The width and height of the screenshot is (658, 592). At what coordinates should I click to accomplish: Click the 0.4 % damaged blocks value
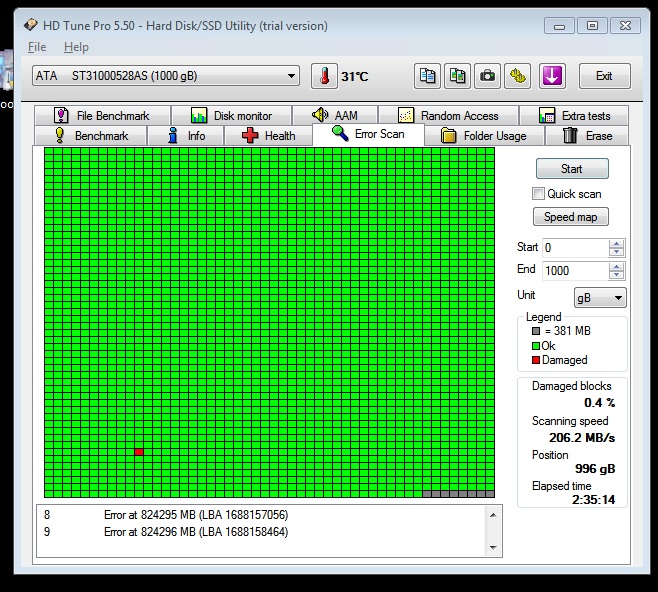point(599,403)
